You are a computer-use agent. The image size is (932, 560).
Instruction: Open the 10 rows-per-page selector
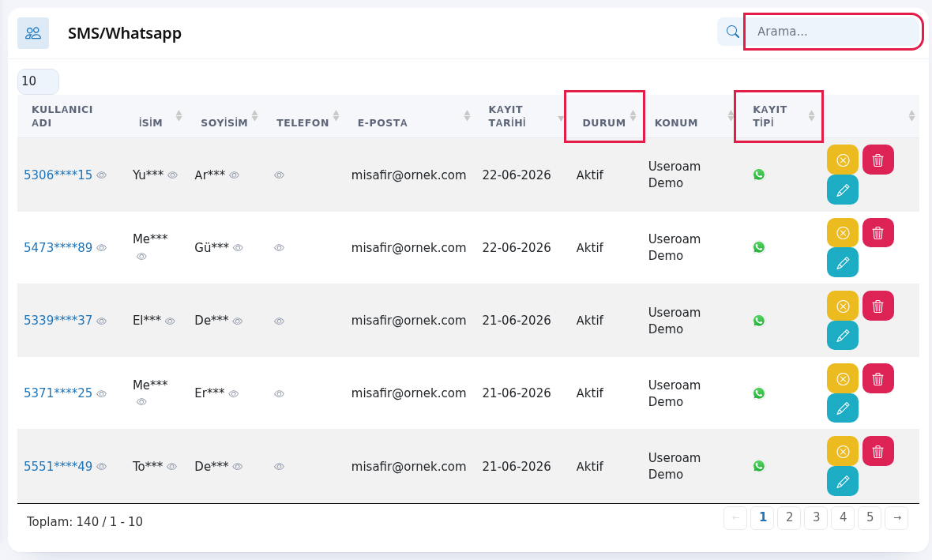(x=38, y=81)
